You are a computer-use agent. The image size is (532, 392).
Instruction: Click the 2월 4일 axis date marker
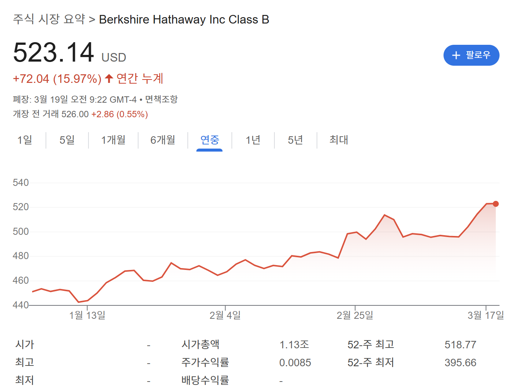point(225,315)
